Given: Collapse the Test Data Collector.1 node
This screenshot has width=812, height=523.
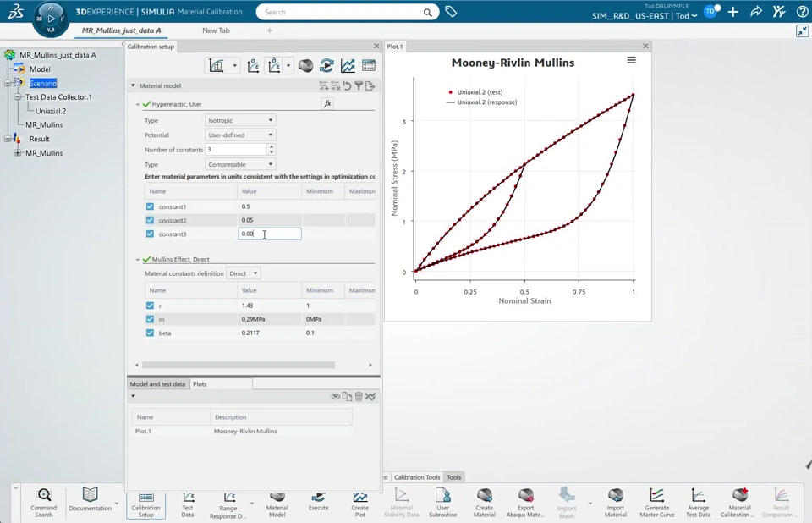Looking at the screenshot, I should pos(18,97).
